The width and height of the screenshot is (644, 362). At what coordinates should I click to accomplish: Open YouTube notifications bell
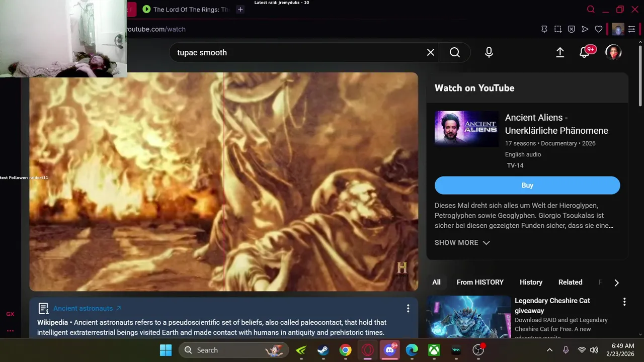[584, 52]
